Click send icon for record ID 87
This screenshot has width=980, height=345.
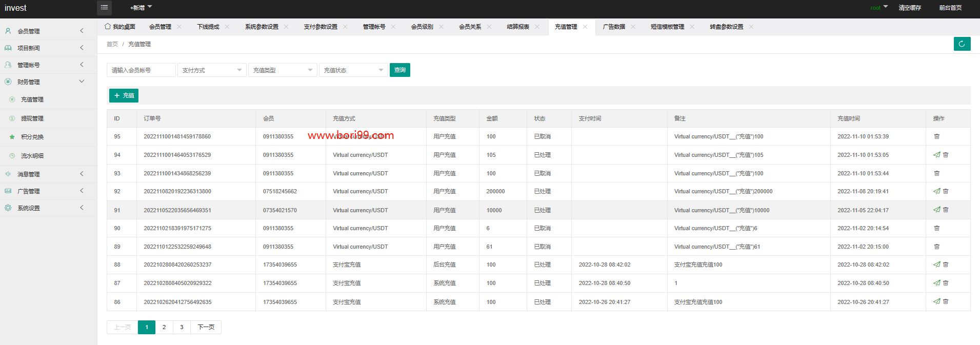click(x=936, y=283)
